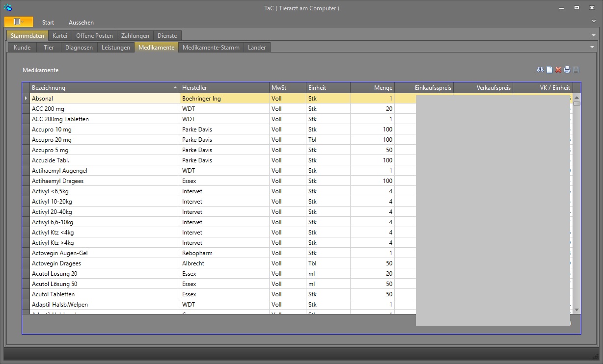Screen dimensions: 603x364
Task: Click the sort arrow in Bezeichnung header
Action: [x=175, y=88]
